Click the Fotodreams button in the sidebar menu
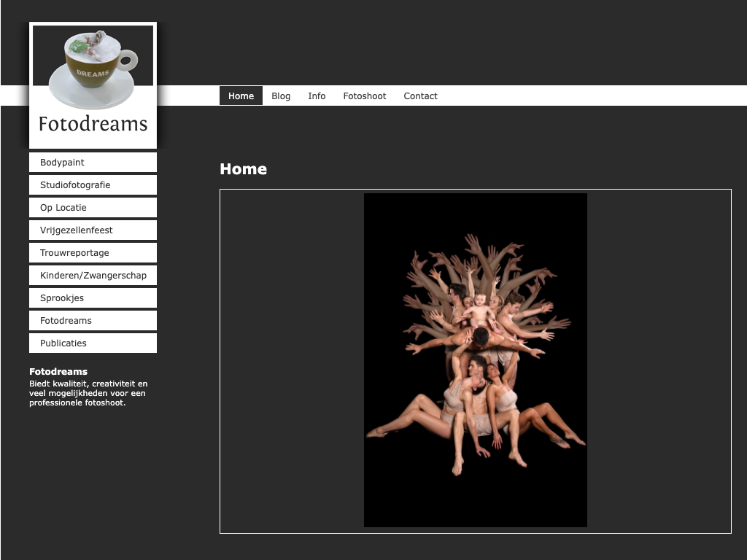747x560 pixels. coord(93,321)
